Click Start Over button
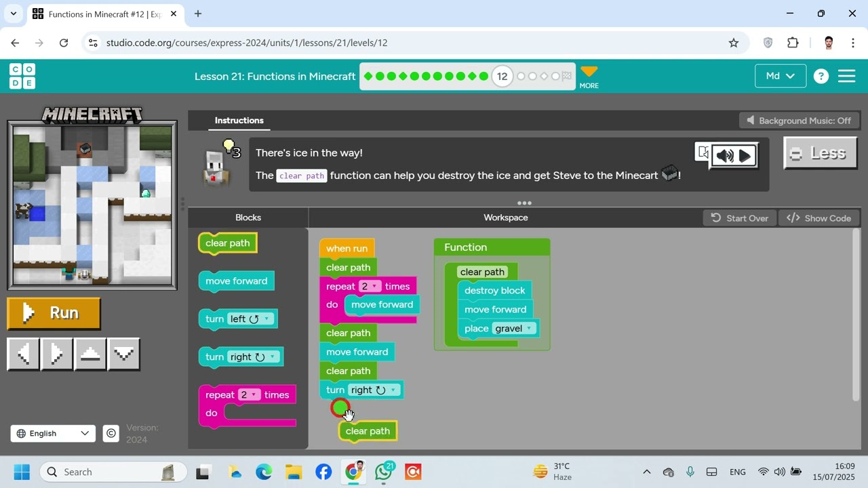Viewport: 868px width, 488px height. click(x=739, y=218)
